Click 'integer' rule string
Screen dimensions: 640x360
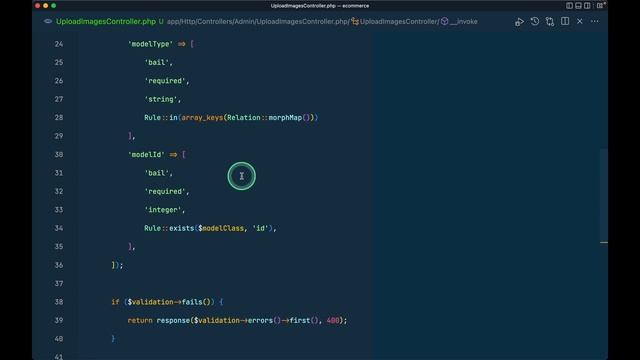coord(162,210)
